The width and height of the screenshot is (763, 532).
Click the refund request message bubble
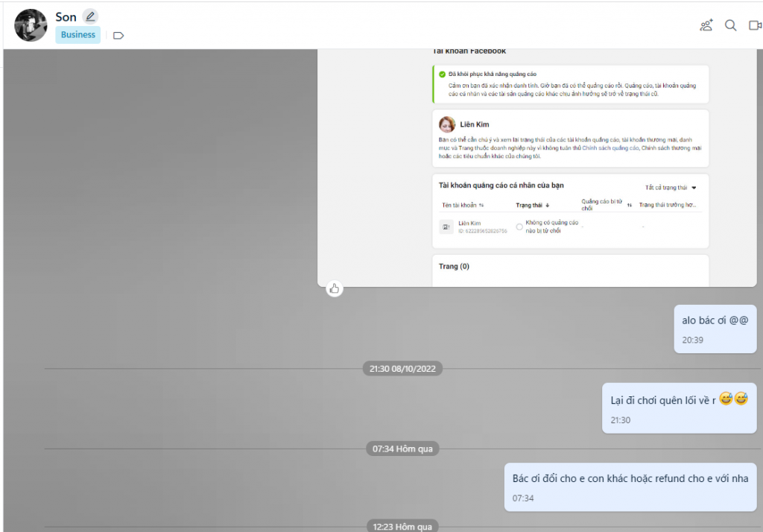click(630, 478)
